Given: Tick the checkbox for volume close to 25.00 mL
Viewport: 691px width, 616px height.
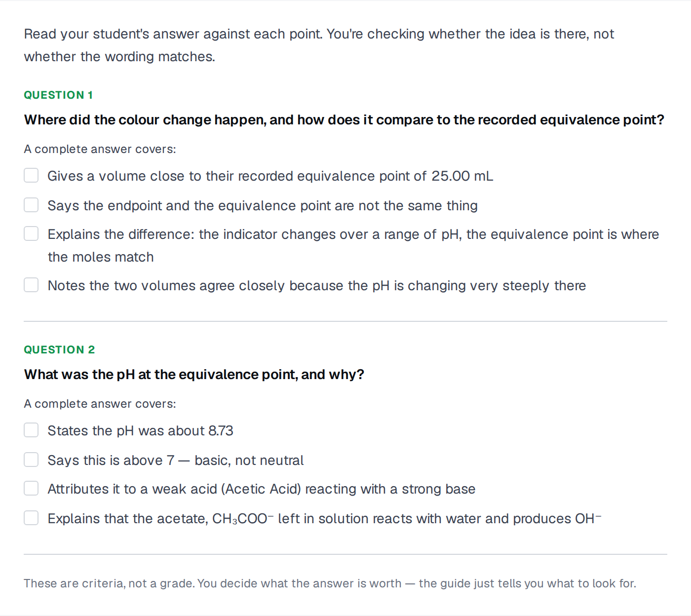Looking at the screenshot, I should pos(31,175).
